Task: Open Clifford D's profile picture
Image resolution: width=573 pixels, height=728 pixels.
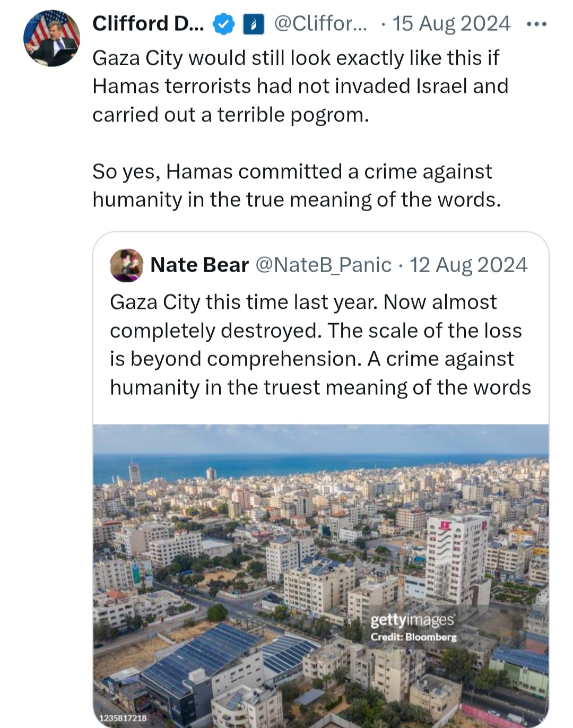Action: click(51, 38)
